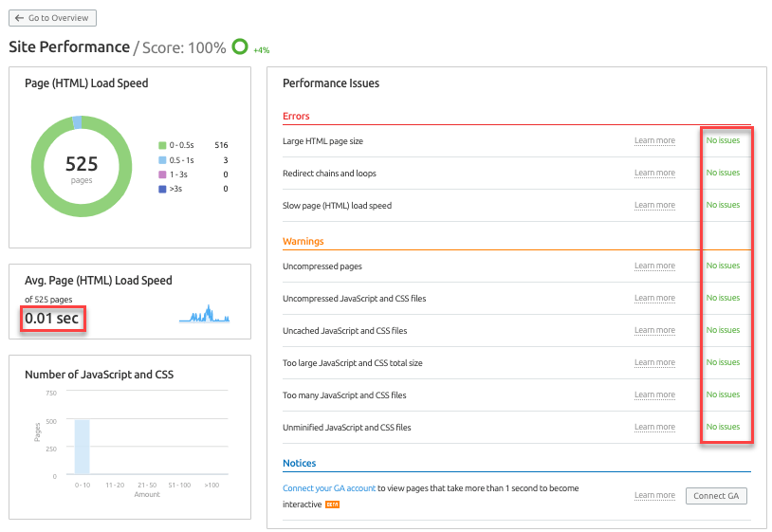The image size is (772, 532).
Task: Click the light blue 0.5 - 1s legend swatch
Action: point(162,160)
